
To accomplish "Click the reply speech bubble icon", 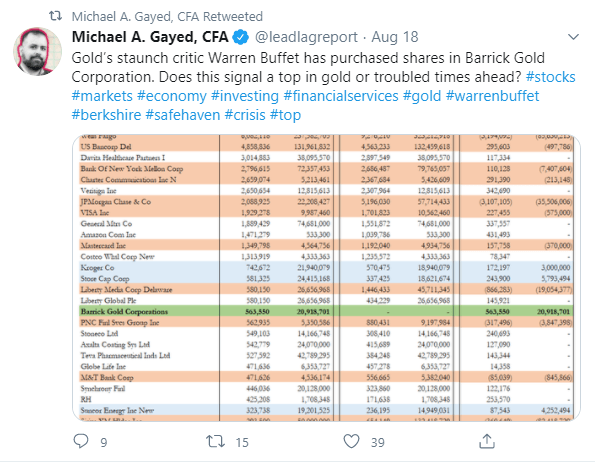I will [x=81, y=441].
